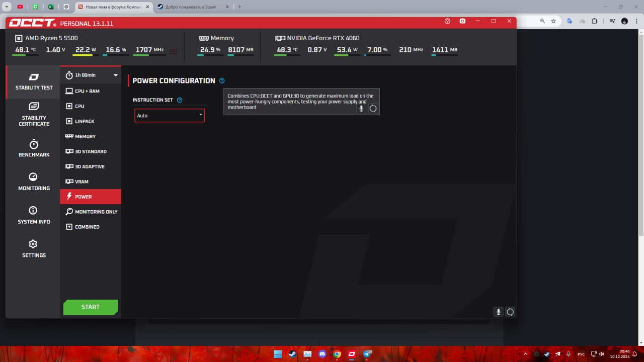This screenshot has height=362, width=644.
Task: Open the System Info section
Action: coord(34,215)
